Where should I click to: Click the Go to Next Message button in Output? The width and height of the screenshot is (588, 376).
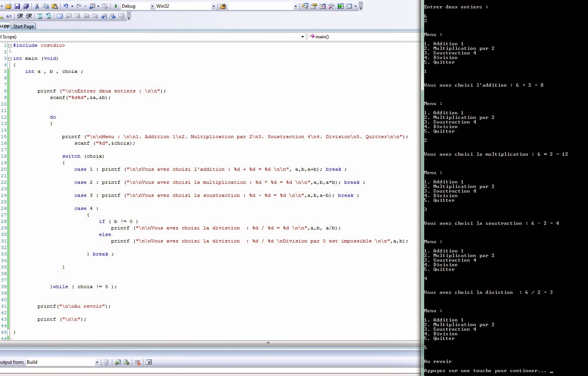126,362
